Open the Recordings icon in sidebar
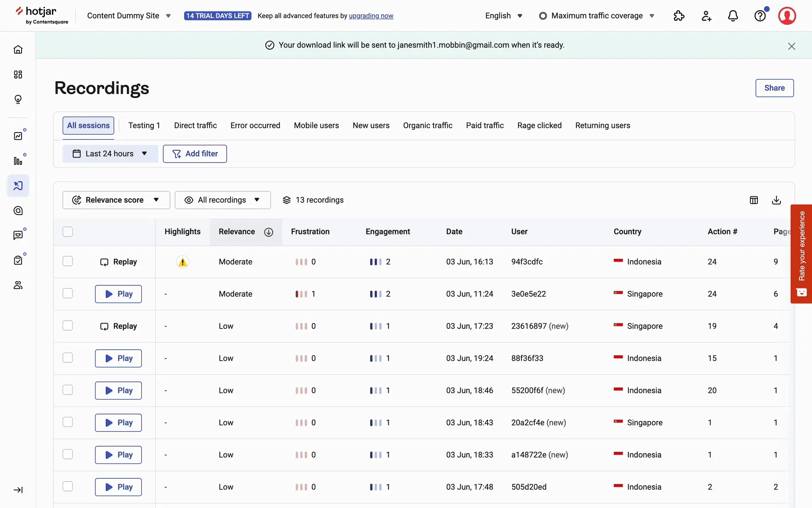This screenshot has height=508, width=812. point(18,186)
